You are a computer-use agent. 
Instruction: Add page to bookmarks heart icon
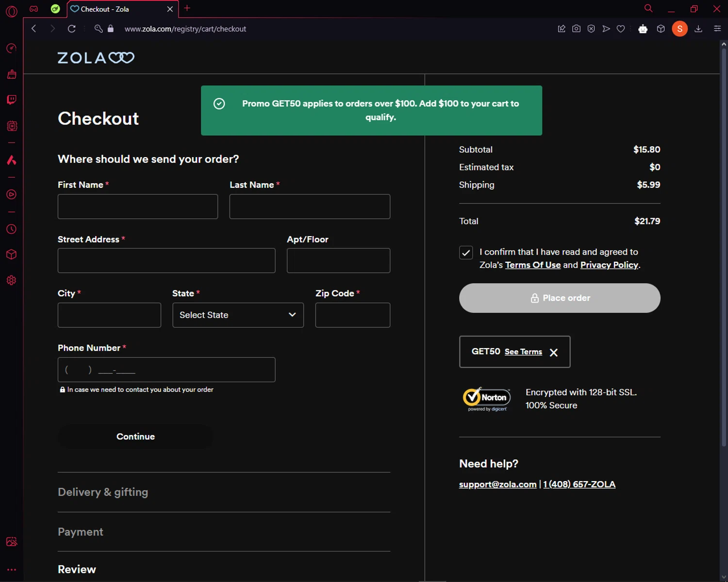(621, 29)
